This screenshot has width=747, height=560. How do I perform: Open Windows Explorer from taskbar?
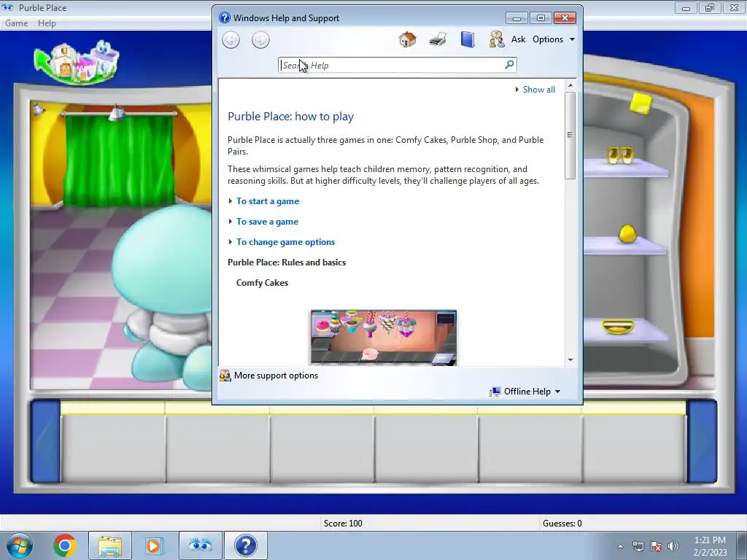coord(110,545)
